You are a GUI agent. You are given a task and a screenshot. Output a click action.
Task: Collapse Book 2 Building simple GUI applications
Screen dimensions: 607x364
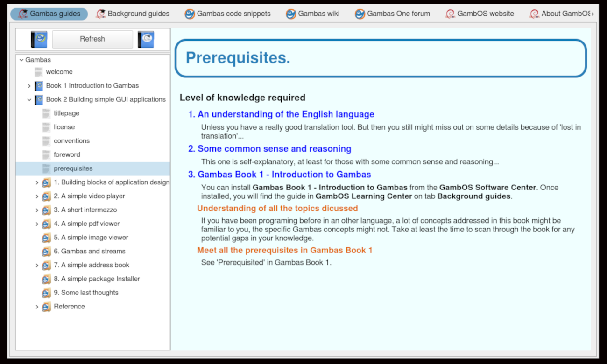pos(29,99)
